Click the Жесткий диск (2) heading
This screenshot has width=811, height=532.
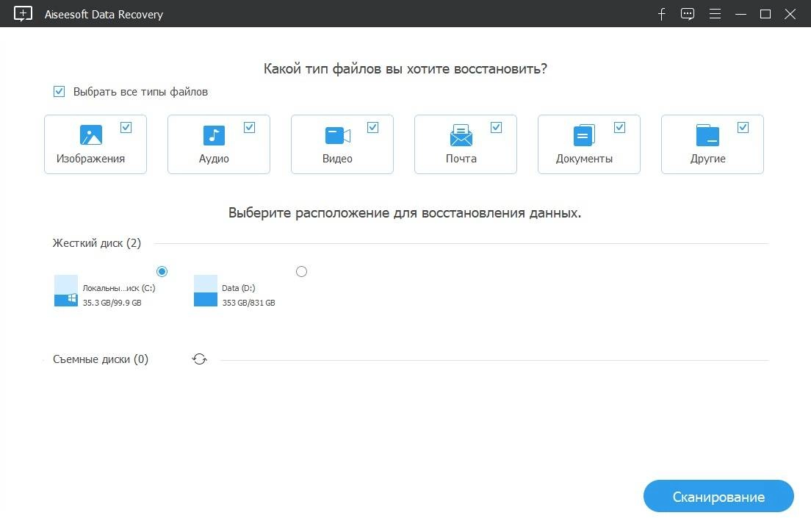[x=97, y=243]
